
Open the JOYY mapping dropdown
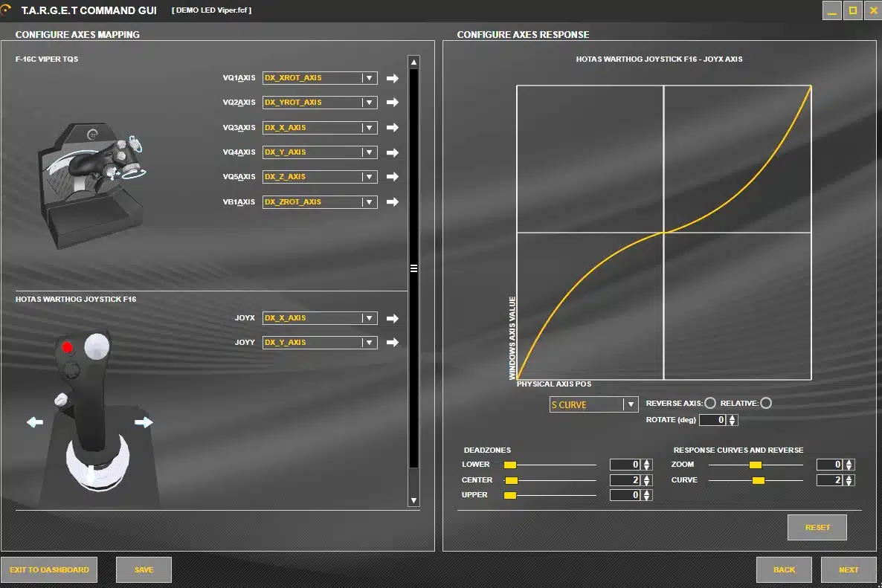pyautogui.click(x=320, y=343)
